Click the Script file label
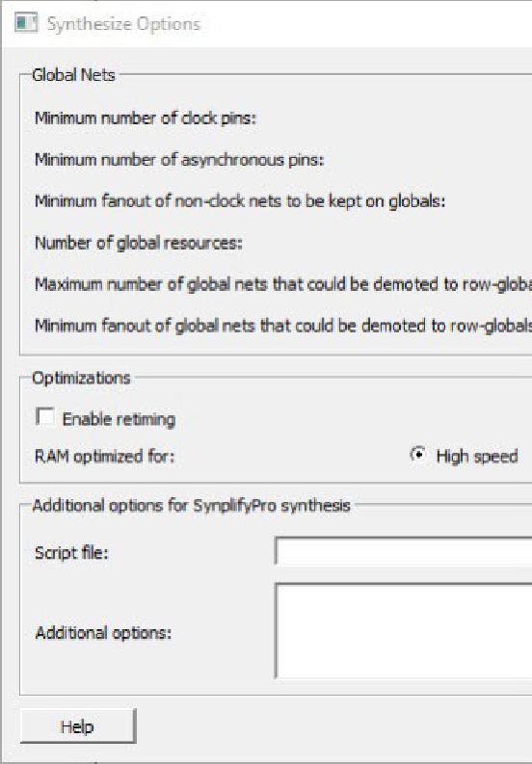 [71, 553]
